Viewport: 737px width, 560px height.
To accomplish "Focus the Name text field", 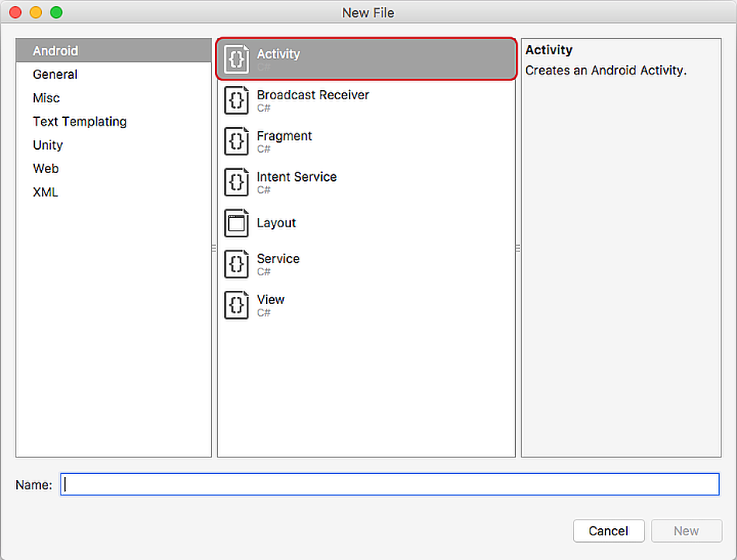I will (x=389, y=485).
